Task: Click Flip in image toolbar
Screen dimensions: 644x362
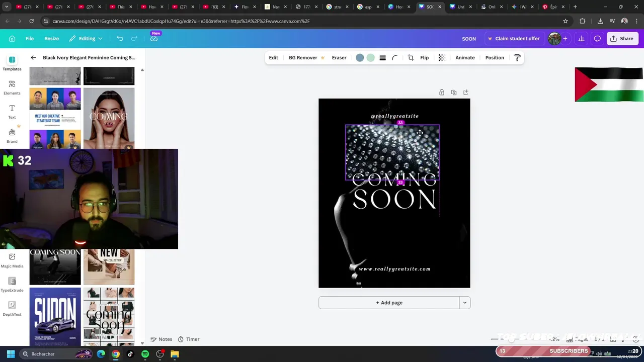Action: tap(425, 58)
